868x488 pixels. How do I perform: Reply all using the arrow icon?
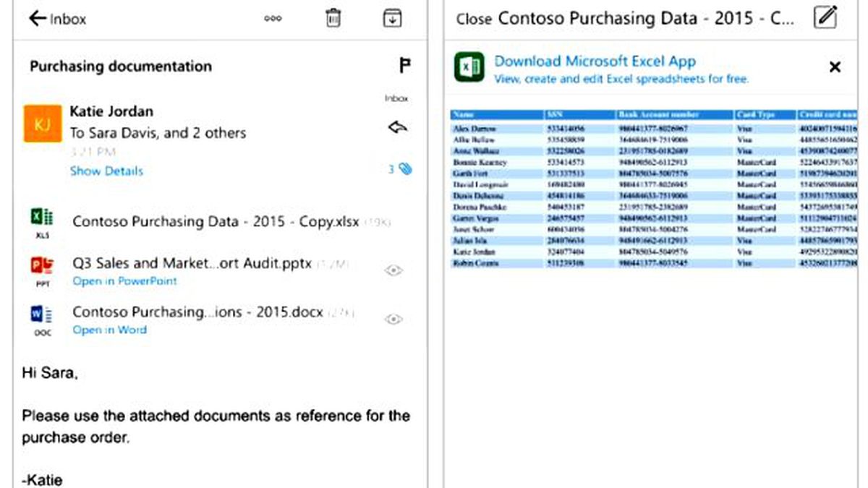coord(398,127)
